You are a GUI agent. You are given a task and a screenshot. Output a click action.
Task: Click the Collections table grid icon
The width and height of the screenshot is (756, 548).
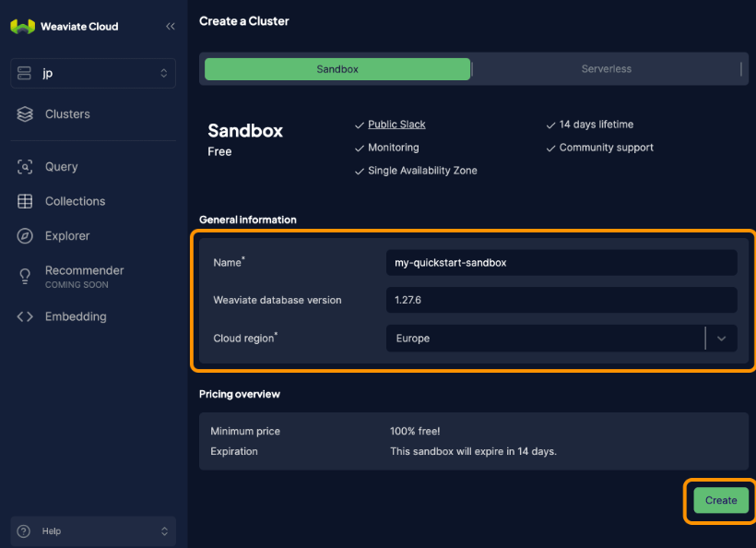coord(25,201)
